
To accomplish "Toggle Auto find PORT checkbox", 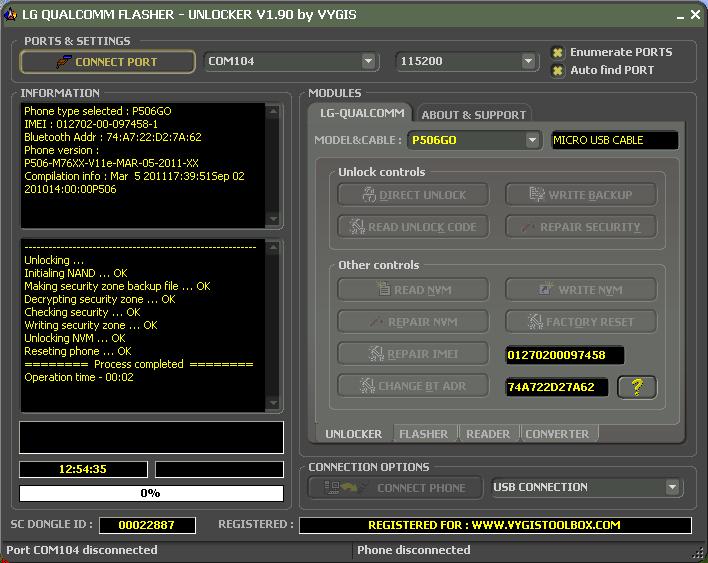I will (x=558, y=70).
